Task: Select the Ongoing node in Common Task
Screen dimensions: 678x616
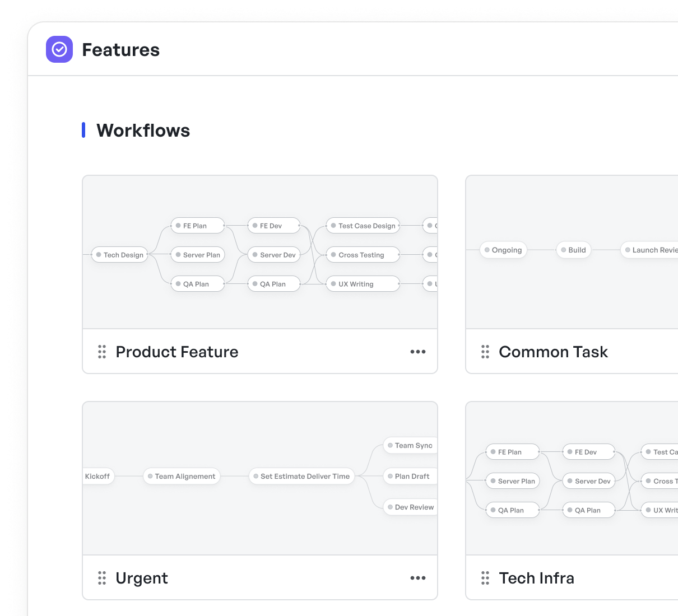Action: [x=503, y=250]
